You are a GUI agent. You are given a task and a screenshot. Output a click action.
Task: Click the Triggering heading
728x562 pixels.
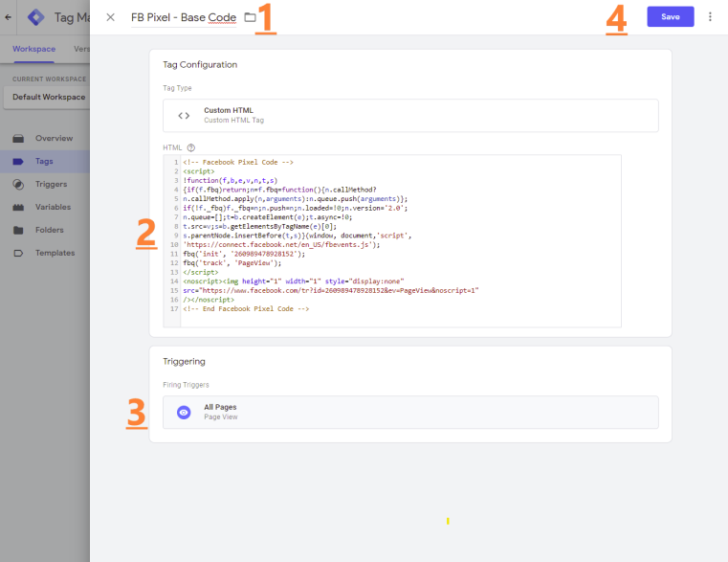[184, 362]
